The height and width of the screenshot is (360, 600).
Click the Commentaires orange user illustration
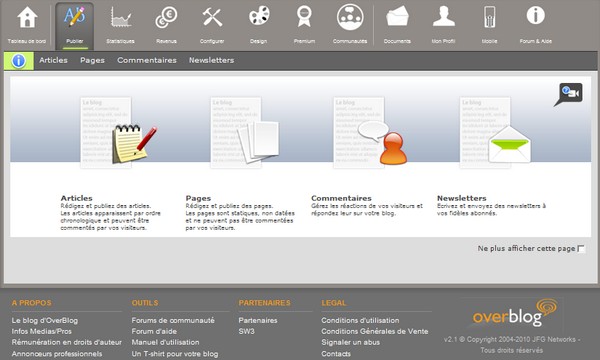coord(383,143)
